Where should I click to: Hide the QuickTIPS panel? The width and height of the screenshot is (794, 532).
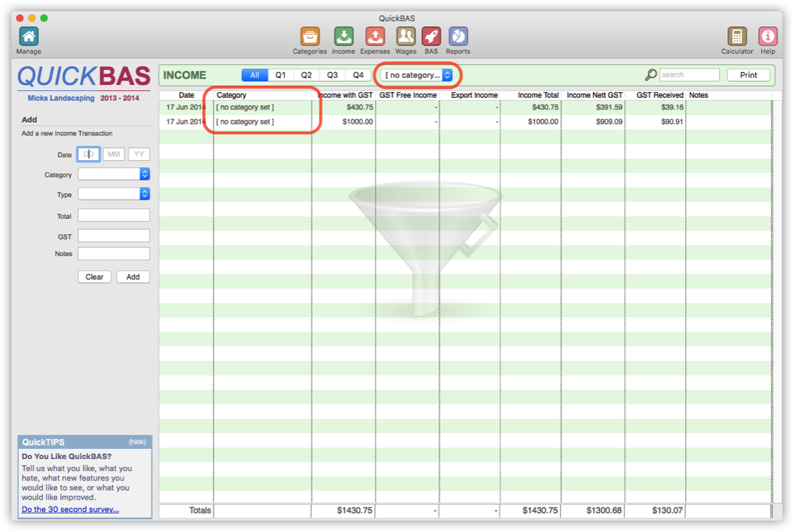[137, 442]
